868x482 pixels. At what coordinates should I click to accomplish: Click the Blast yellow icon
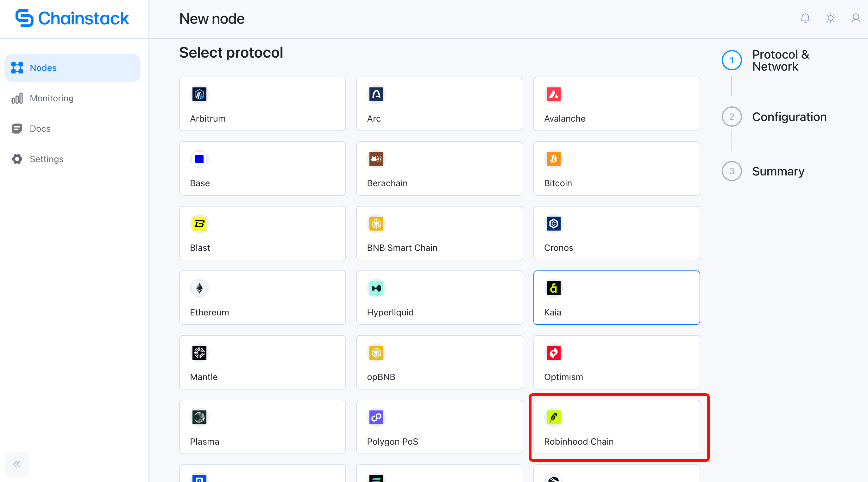(x=199, y=224)
